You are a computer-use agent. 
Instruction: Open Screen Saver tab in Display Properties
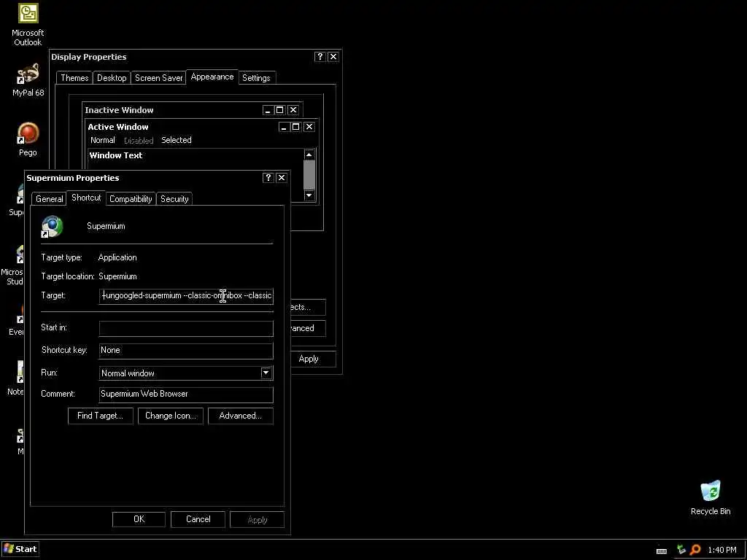coord(158,77)
